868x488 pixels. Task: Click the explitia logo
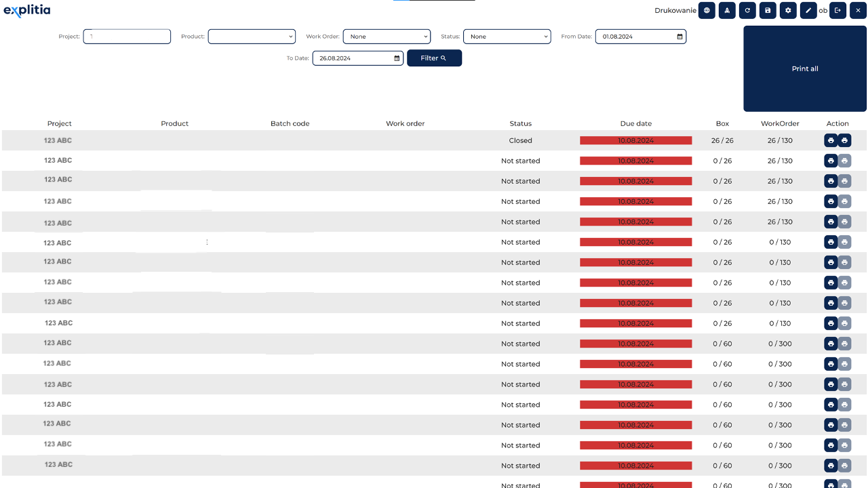(27, 11)
